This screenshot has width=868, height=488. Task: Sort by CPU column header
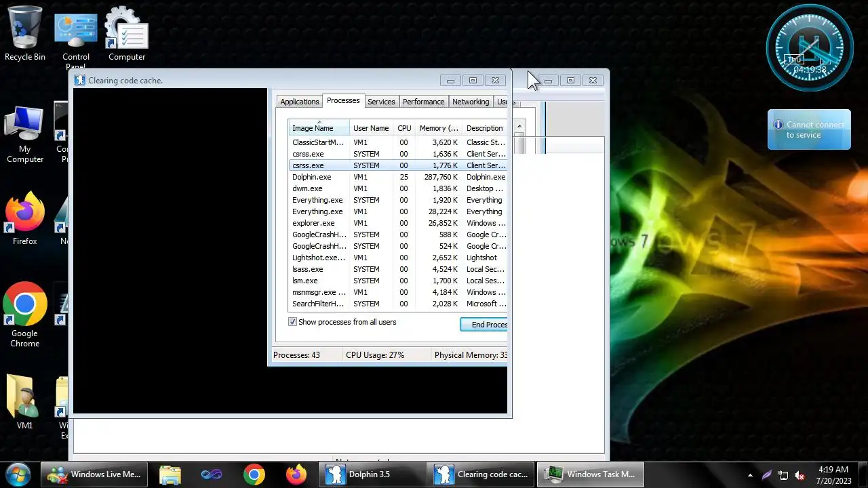(404, 127)
